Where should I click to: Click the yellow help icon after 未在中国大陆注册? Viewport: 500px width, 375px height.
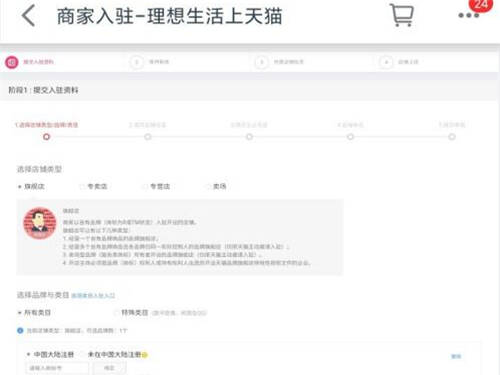(144, 355)
